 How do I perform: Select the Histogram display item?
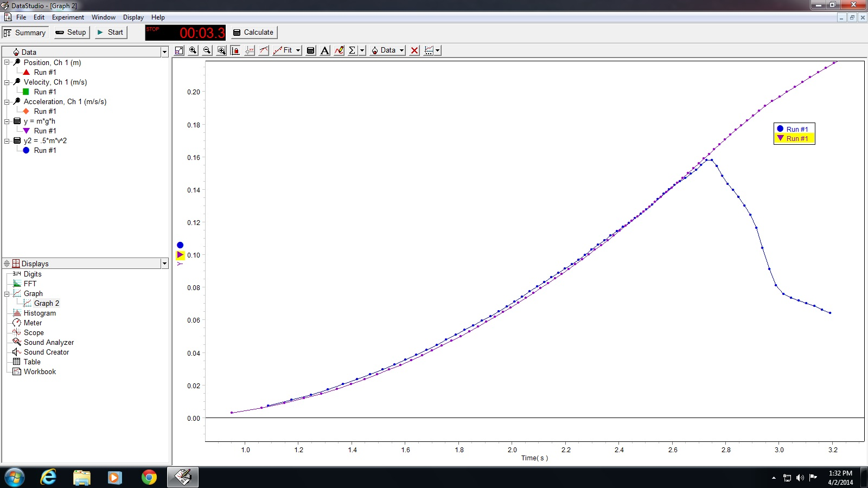(40, 313)
